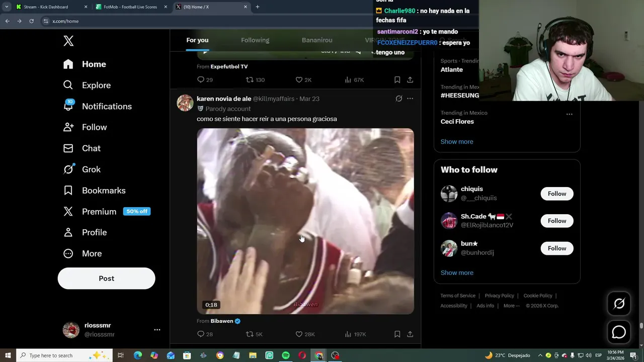Viewport: 644px width, 362px height.
Task: Switch to the Bananirou tab
Action: click(x=317, y=40)
